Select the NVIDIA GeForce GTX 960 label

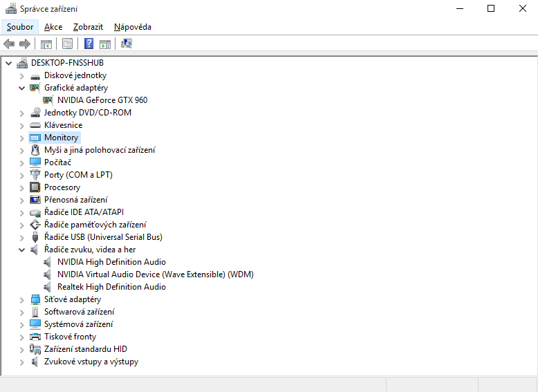(102, 100)
